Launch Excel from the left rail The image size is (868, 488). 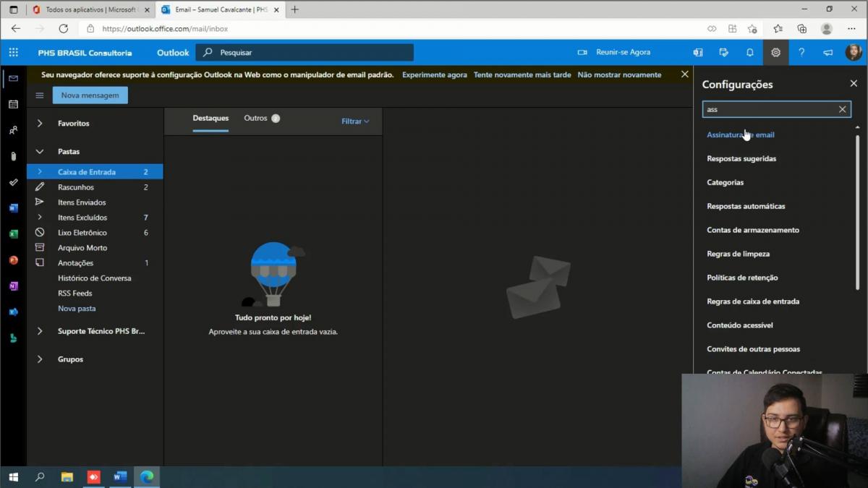click(x=13, y=234)
